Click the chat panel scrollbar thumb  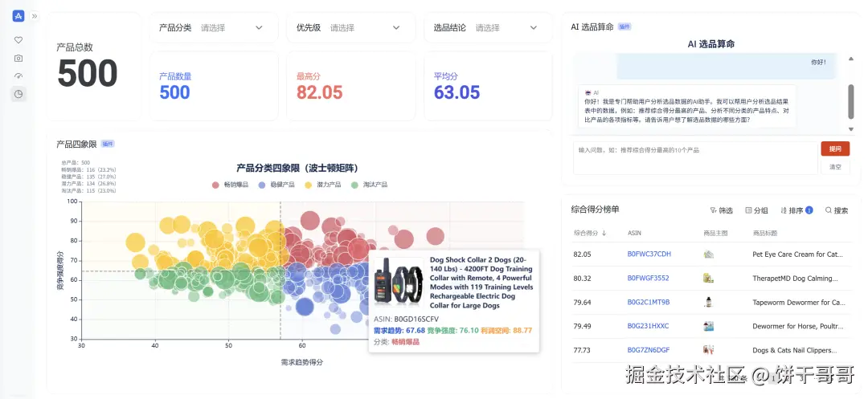[x=851, y=102]
